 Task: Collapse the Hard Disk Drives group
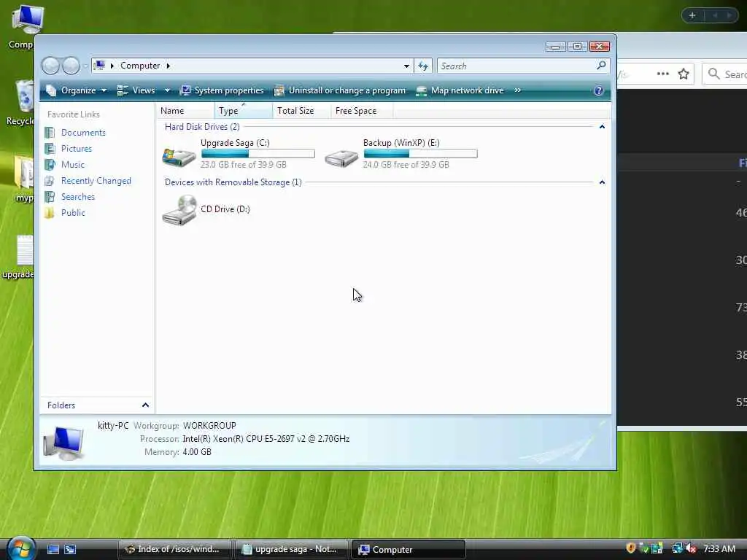602,127
